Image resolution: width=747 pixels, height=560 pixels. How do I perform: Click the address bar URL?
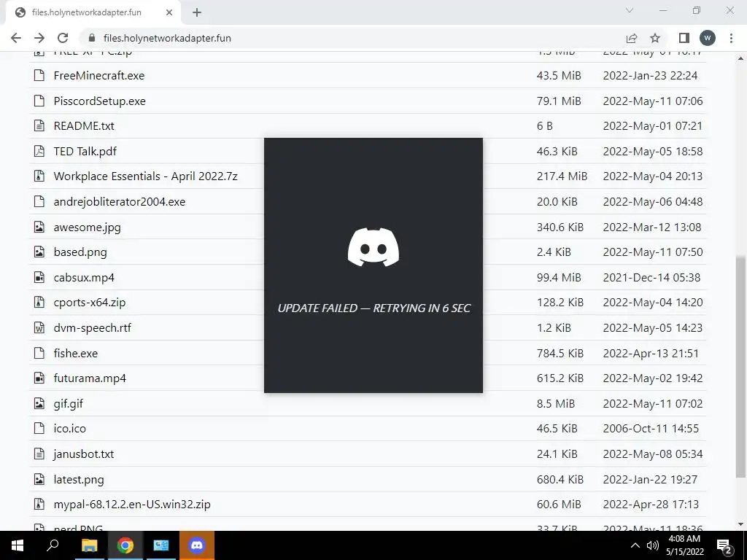(167, 38)
